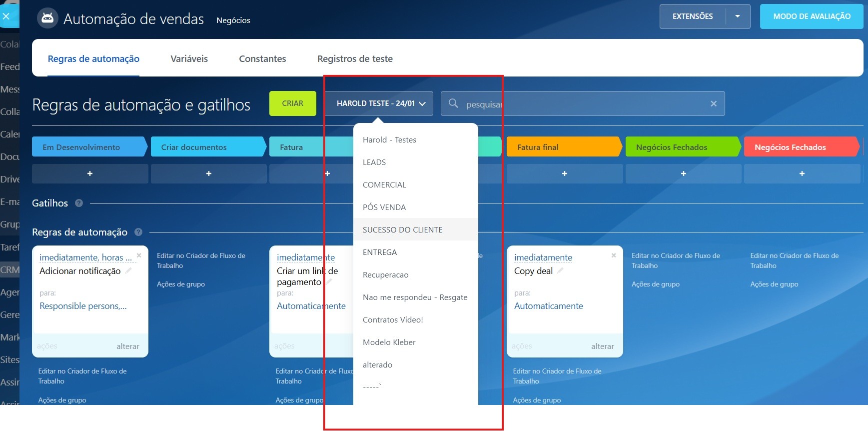Clear the search field with the X icon
The width and height of the screenshot is (868, 431).
[x=713, y=103]
